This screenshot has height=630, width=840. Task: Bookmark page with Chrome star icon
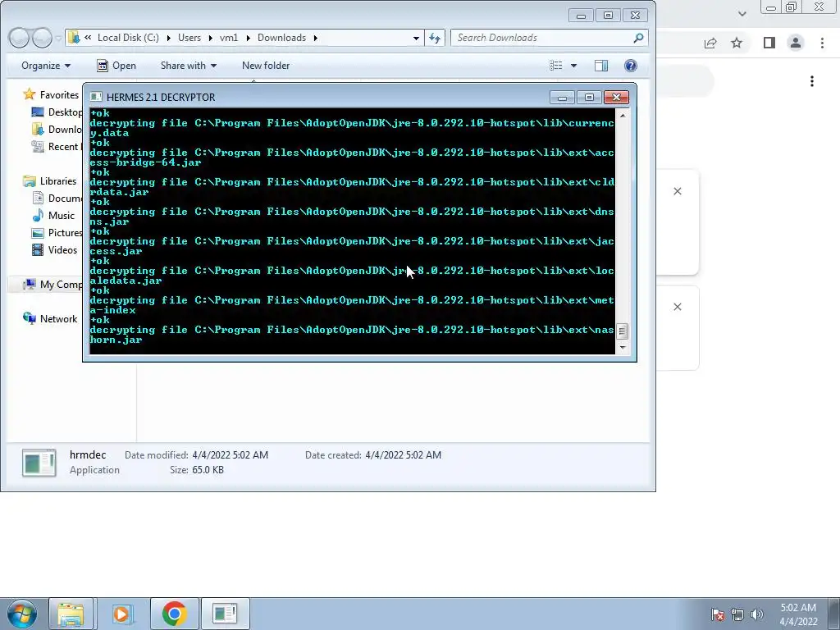[737, 43]
